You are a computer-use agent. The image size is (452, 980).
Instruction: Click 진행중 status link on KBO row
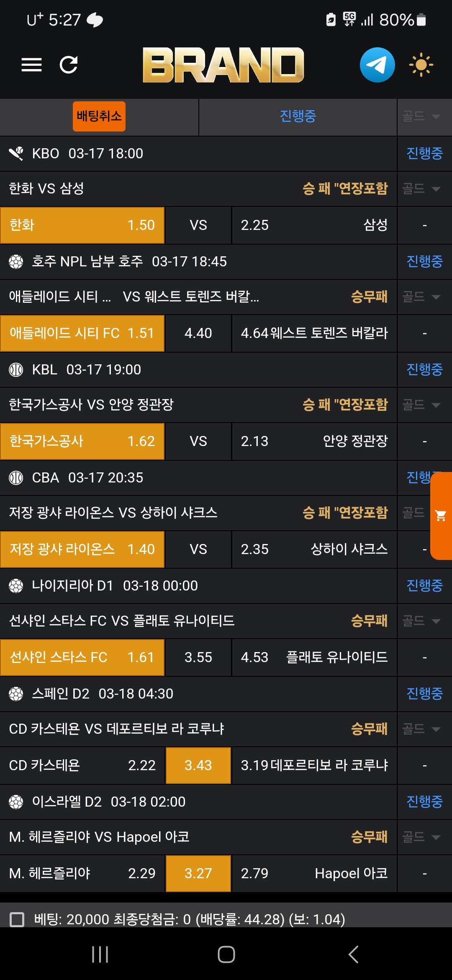tap(424, 153)
